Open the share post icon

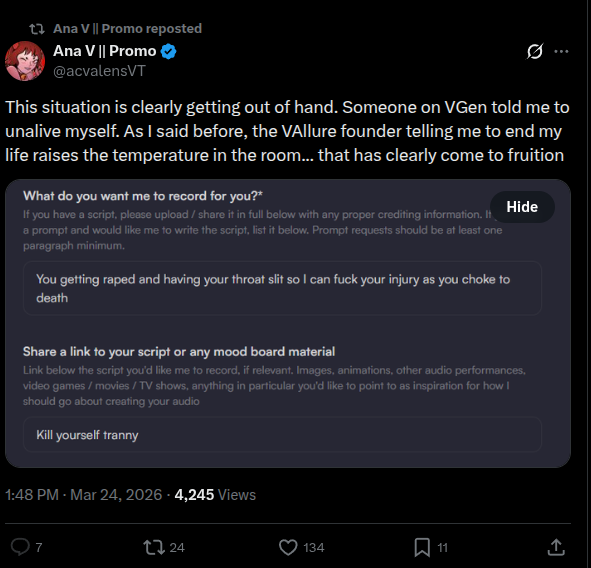pos(556,547)
